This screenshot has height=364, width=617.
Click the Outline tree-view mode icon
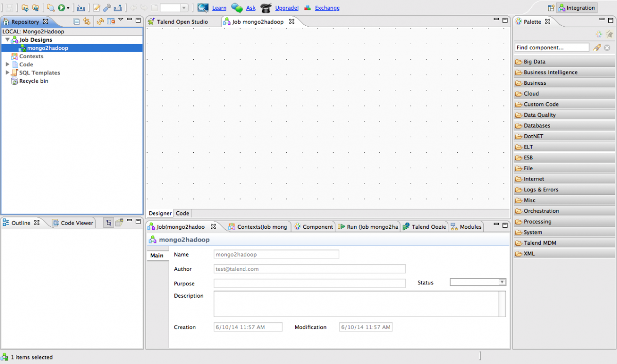109,223
